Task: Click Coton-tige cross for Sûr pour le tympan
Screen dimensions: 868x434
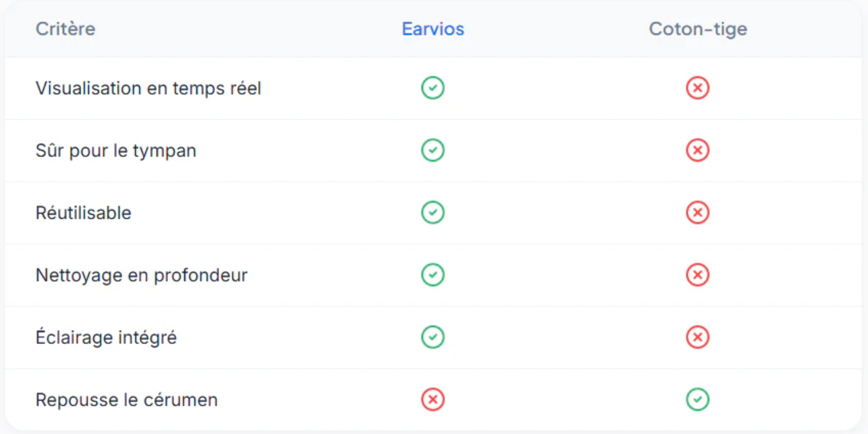Action: coord(697,150)
